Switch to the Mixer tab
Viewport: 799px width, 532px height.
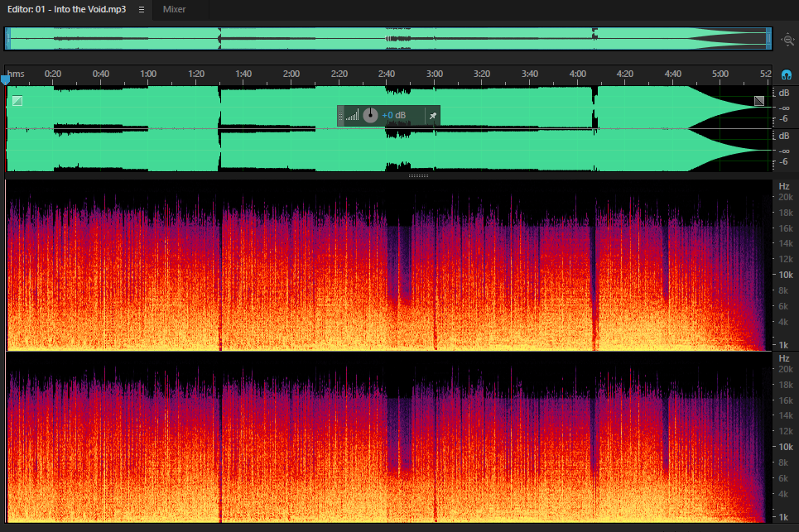(x=174, y=9)
